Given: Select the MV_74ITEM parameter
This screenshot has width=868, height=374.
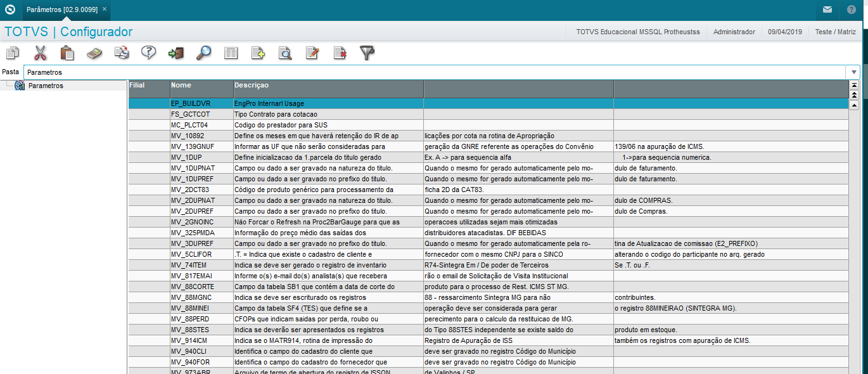Looking at the screenshot, I should 488,265.
